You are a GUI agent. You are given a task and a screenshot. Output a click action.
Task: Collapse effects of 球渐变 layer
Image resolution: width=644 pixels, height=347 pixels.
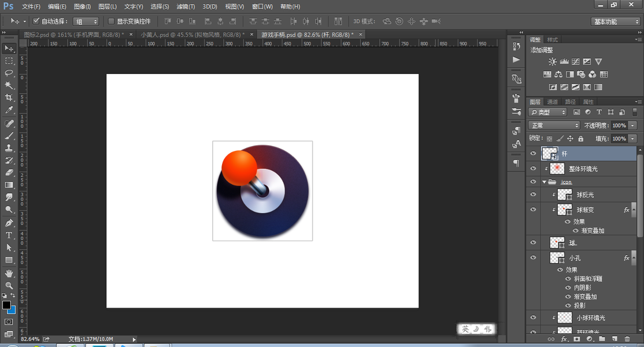(x=633, y=209)
